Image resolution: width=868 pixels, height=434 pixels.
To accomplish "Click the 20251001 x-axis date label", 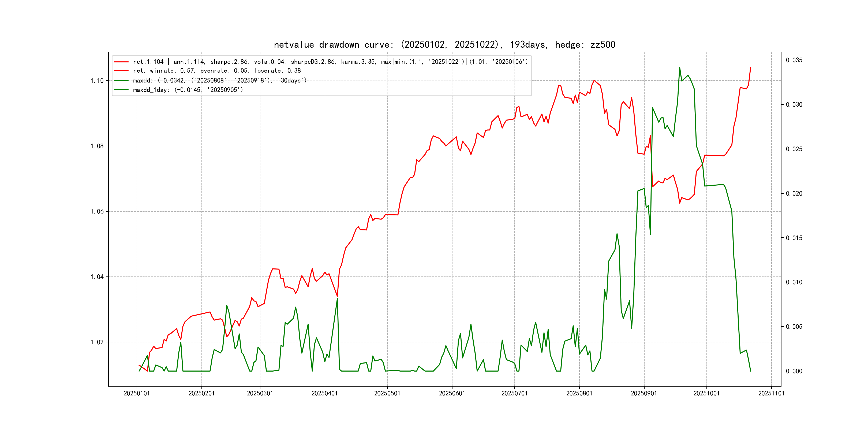I will click(706, 393).
